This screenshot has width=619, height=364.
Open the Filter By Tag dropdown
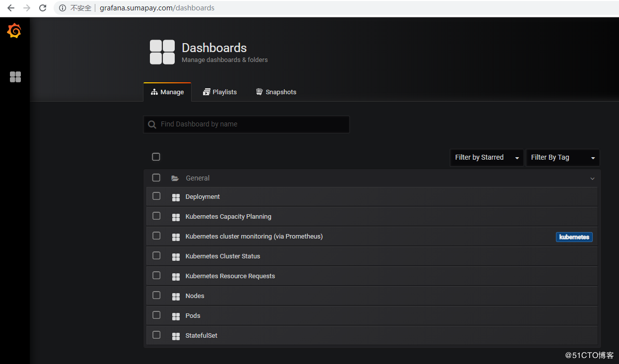pyautogui.click(x=562, y=158)
